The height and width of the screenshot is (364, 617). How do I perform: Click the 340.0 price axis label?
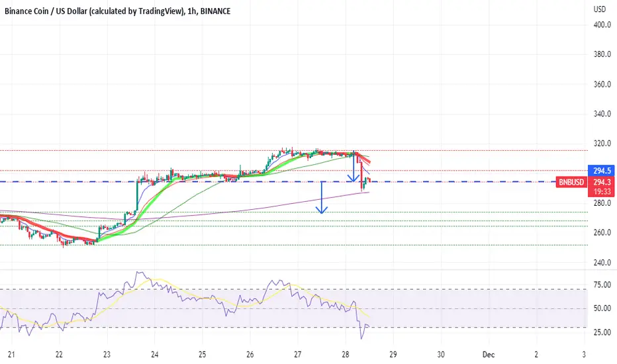602,114
